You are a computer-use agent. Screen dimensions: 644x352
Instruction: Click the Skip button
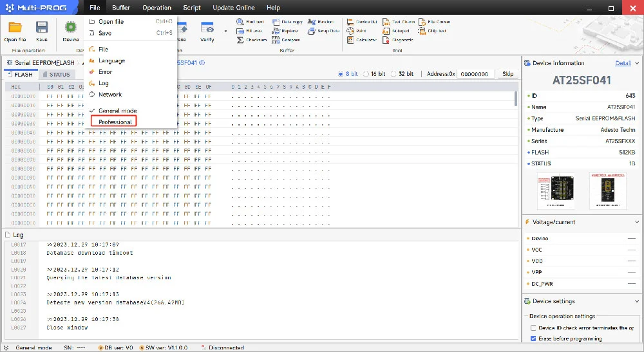[507, 74]
